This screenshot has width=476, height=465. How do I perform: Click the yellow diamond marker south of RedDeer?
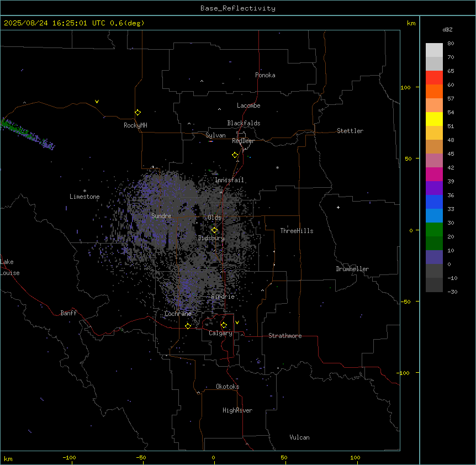pyautogui.click(x=235, y=155)
